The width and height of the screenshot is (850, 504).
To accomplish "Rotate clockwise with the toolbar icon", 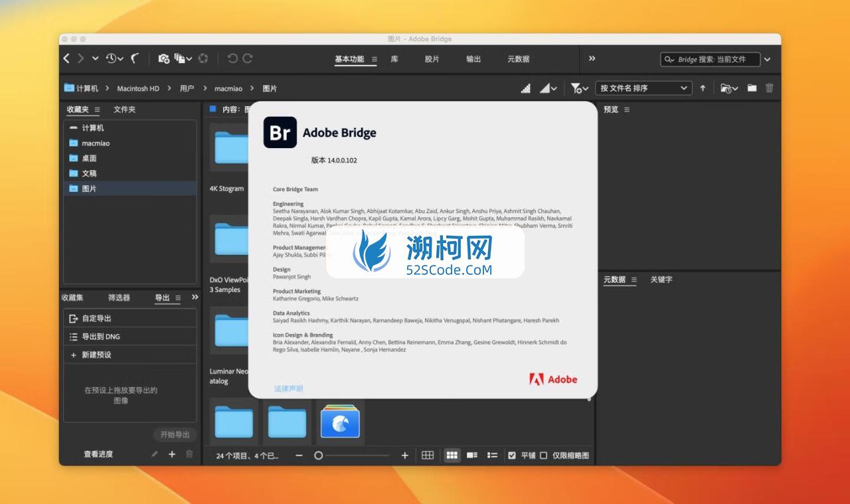I will point(248,58).
